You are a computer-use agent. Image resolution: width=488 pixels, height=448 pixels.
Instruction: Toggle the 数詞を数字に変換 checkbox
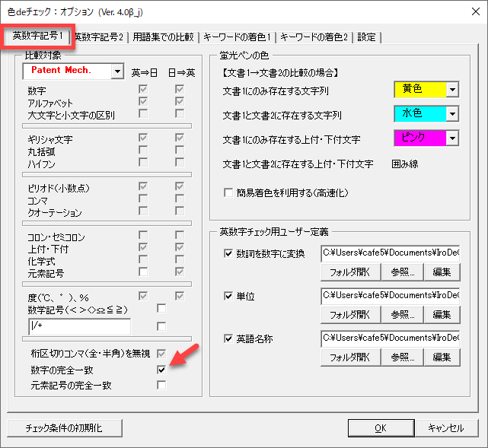coord(228,253)
